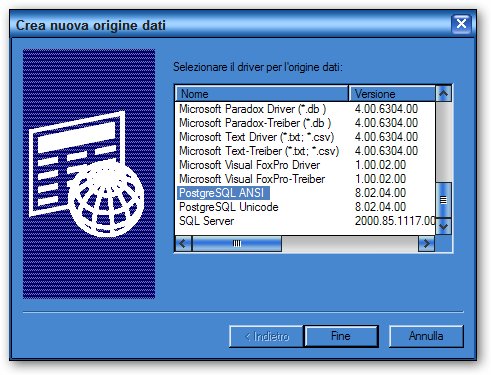Select Microsoft Paradox Driver (*.db)

point(252,109)
